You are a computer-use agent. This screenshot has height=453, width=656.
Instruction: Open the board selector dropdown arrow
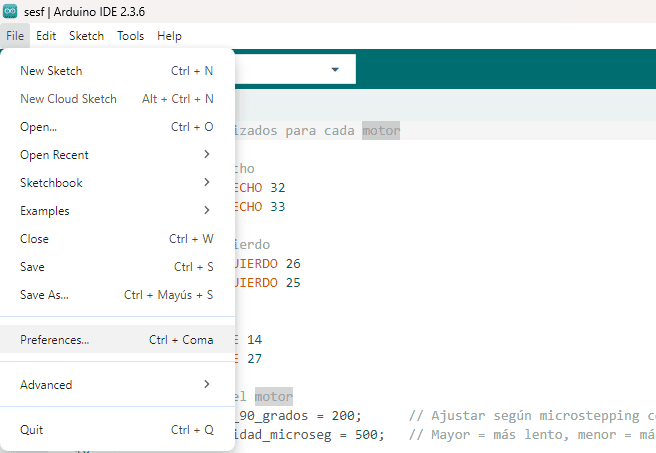[x=335, y=69]
